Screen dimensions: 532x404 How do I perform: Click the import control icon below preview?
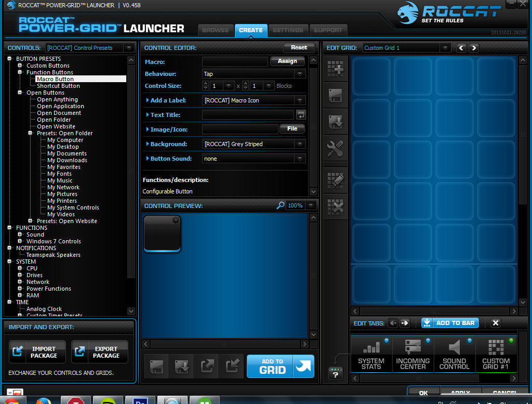[x=232, y=367]
